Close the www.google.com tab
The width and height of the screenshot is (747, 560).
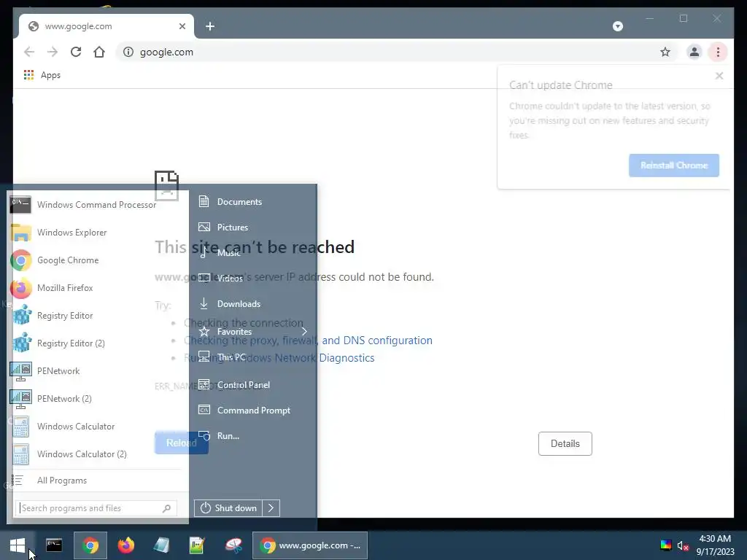coord(182,26)
